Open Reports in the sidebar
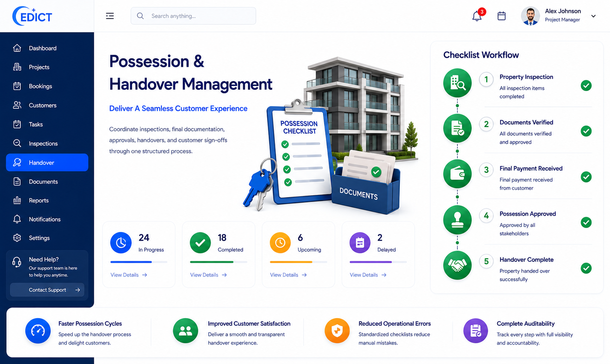 click(47, 200)
